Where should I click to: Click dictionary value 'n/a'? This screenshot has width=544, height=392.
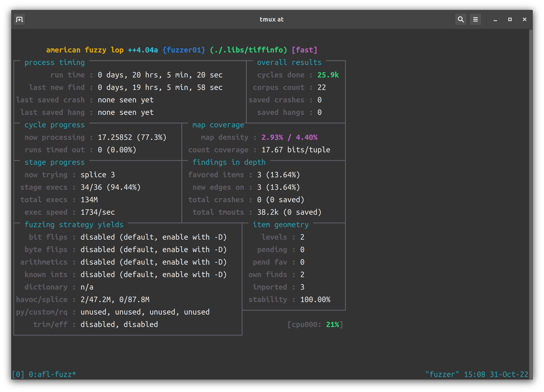pyautogui.click(x=87, y=287)
